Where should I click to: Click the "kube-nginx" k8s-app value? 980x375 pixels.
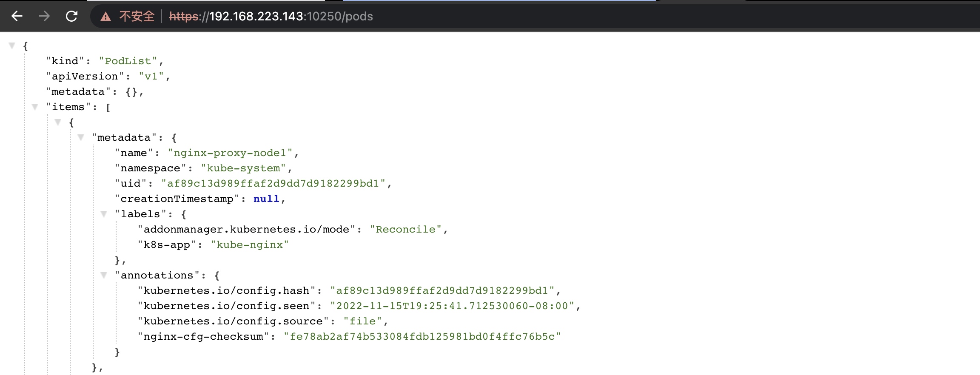click(250, 245)
